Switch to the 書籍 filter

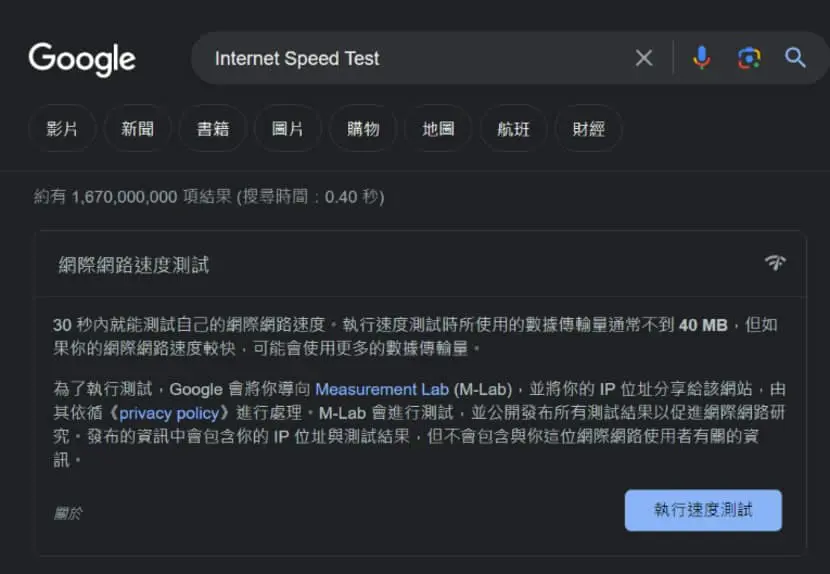(x=213, y=129)
